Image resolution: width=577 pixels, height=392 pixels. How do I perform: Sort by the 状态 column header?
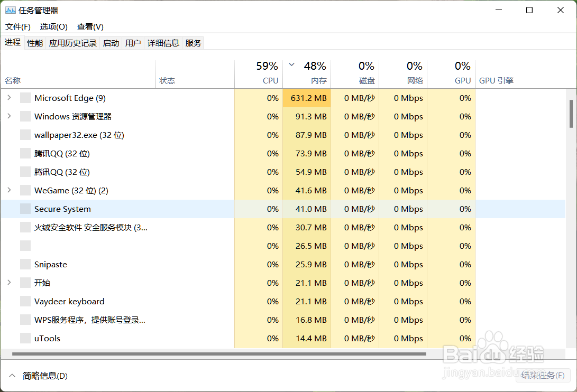[x=195, y=74]
